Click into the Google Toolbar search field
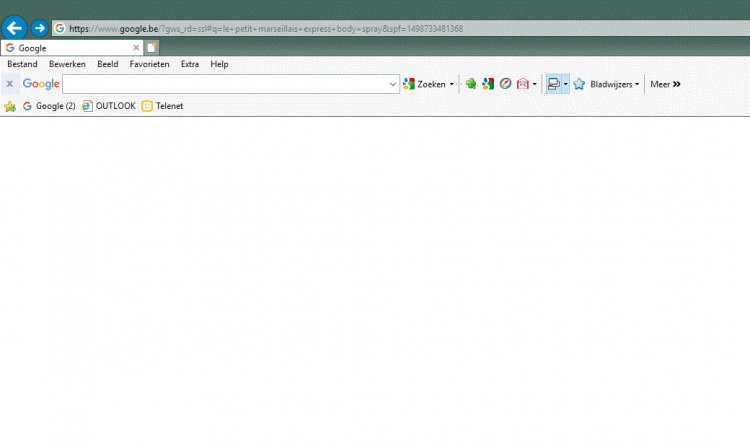750x446 pixels. point(225,85)
